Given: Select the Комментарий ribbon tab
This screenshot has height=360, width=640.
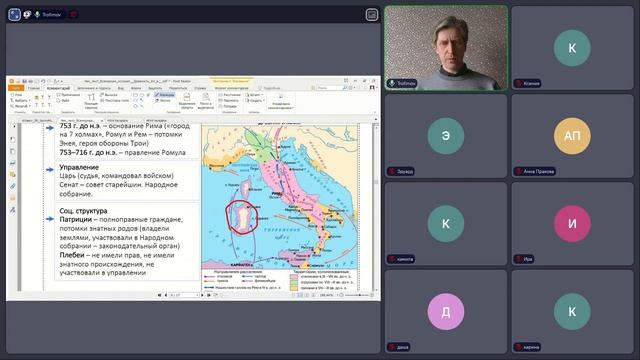Looking at the screenshot, I should tap(58, 88).
